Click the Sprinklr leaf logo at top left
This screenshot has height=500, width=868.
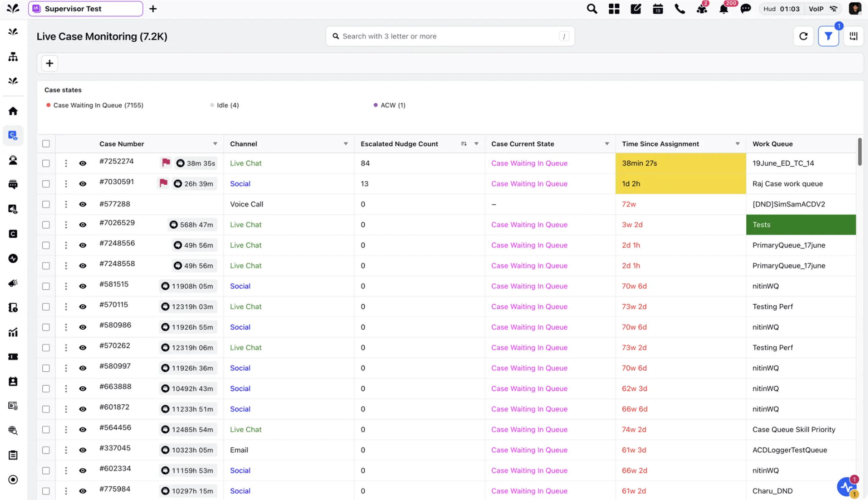click(x=13, y=9)
